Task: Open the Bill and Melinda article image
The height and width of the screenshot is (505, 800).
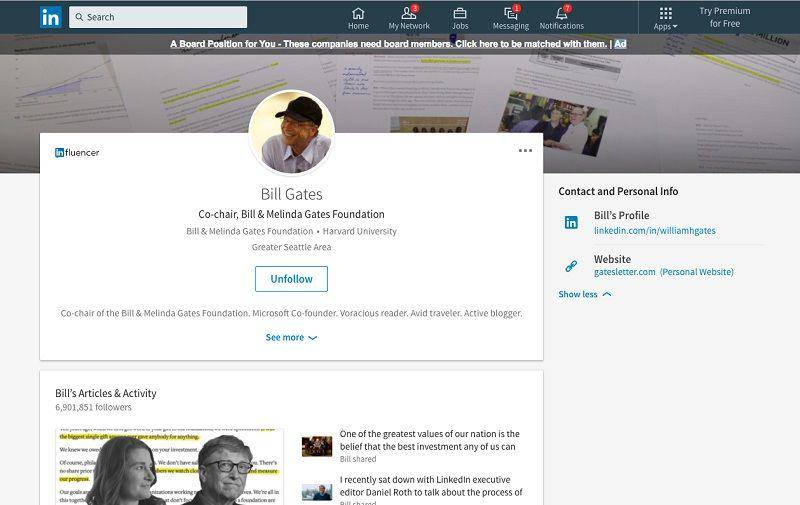Action: tap(169, 466)
